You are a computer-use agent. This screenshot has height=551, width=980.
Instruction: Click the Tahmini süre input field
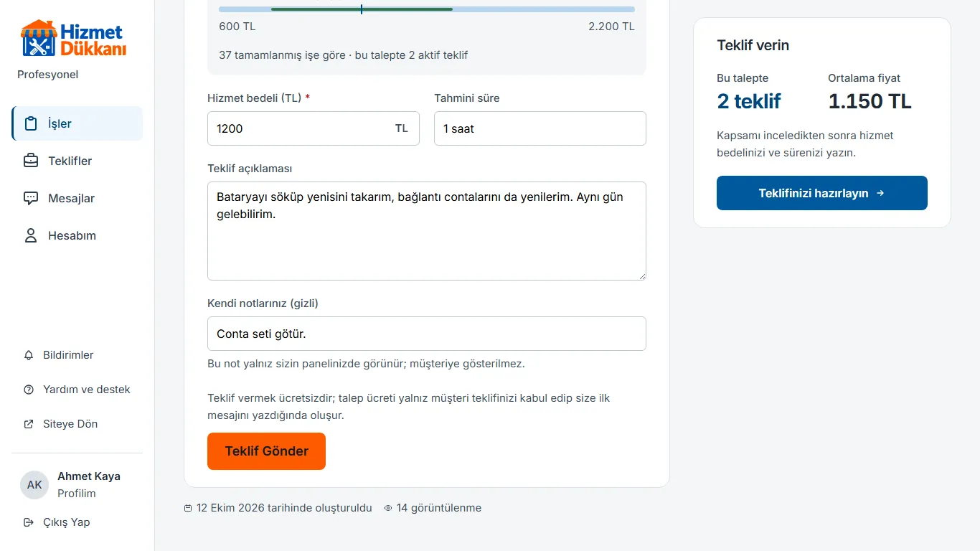540,128
